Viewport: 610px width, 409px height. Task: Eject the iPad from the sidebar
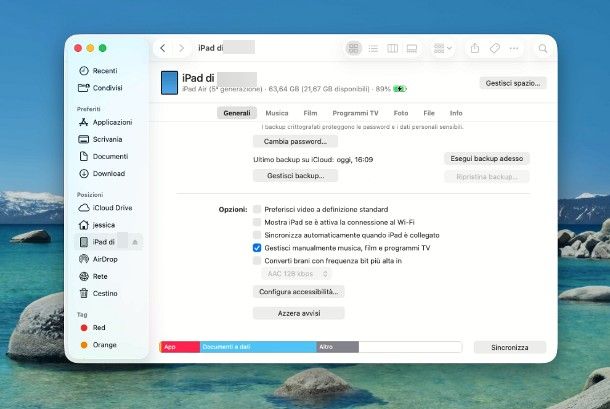[135, 242]
